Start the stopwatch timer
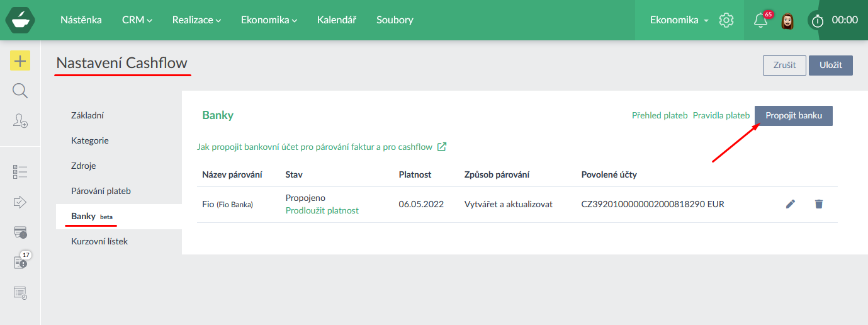The height and width of the screenshot is (325, 868). 817,20
